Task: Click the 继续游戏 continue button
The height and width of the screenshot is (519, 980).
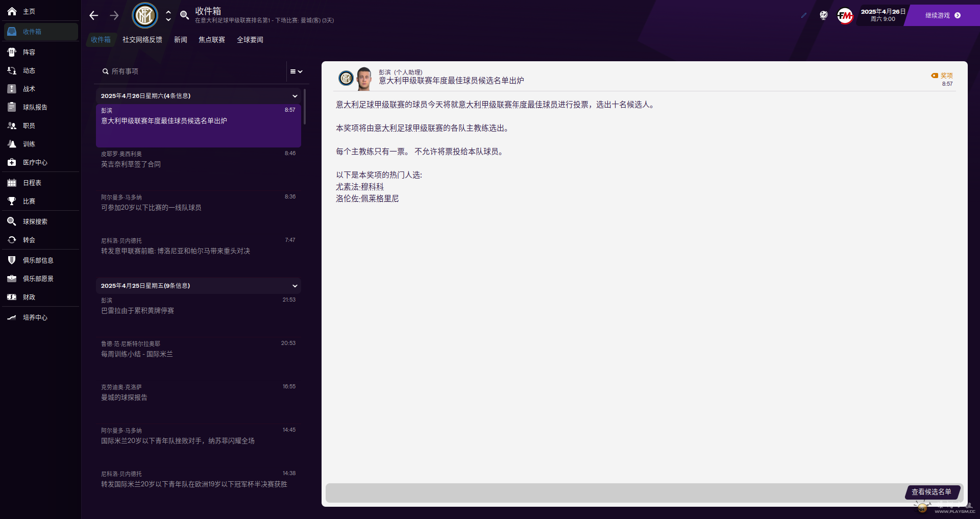Action: 942,15
